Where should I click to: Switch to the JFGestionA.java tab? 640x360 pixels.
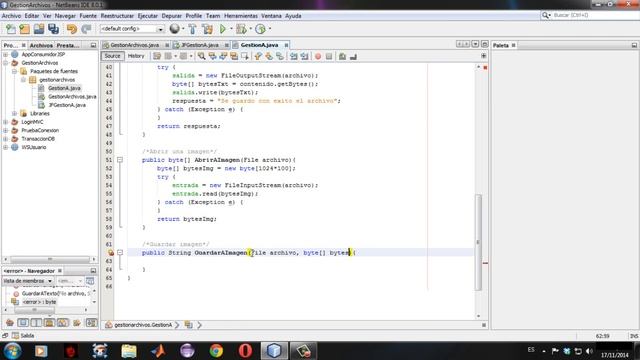200,45
